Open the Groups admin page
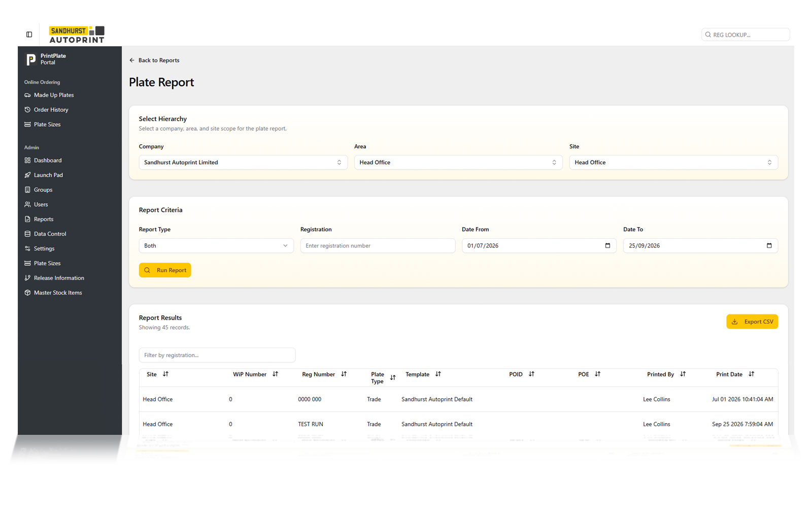 coord(43,190)
